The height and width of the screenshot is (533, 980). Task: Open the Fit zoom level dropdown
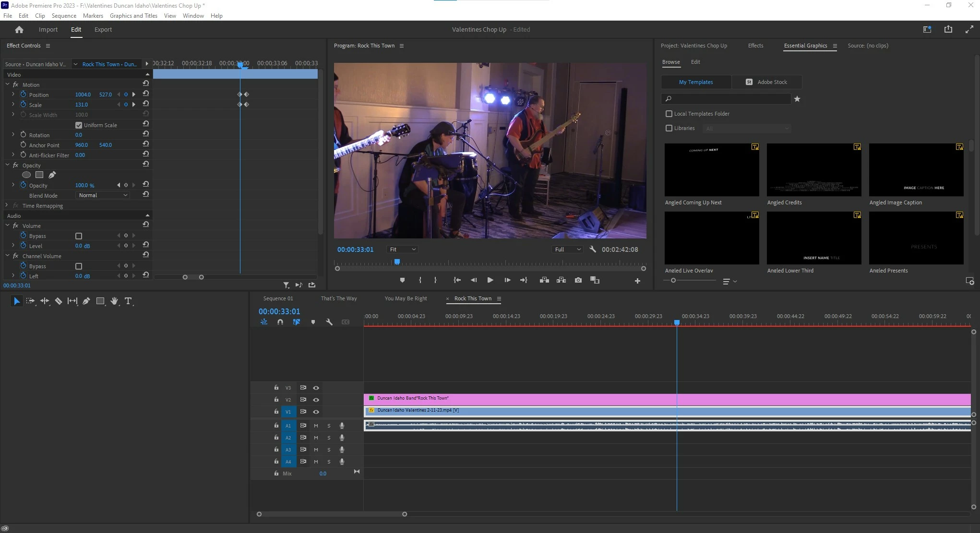[x=402, y=249]
